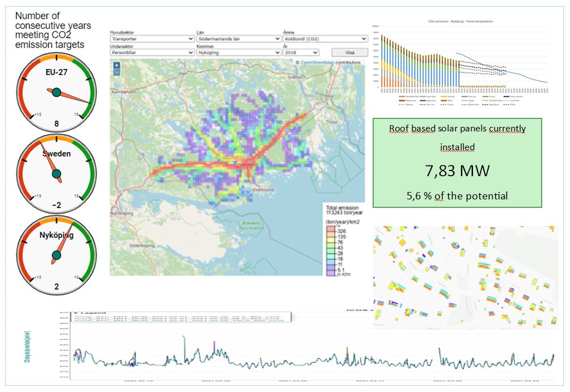Open the Huvudsektor dropdown showing Transporter
Screen dimensions: 570x392
(151, 39)
